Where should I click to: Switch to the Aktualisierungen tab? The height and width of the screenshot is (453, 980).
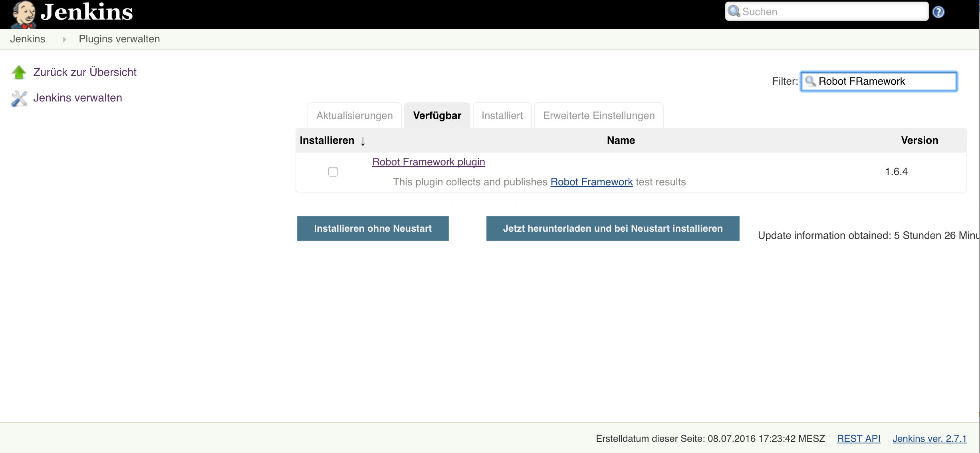(x=354, y=116)
